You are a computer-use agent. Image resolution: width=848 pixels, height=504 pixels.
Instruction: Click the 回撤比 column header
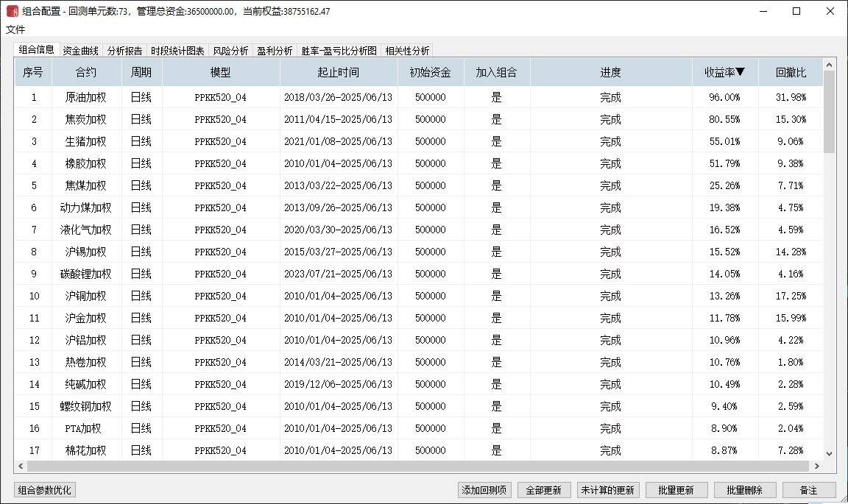pyautogui.click(x=791, y=72)
